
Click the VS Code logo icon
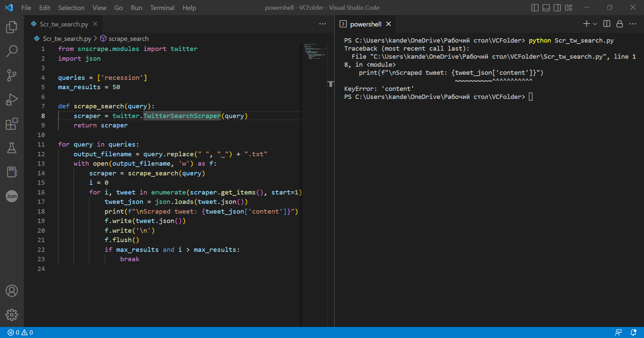click(9, 7)
